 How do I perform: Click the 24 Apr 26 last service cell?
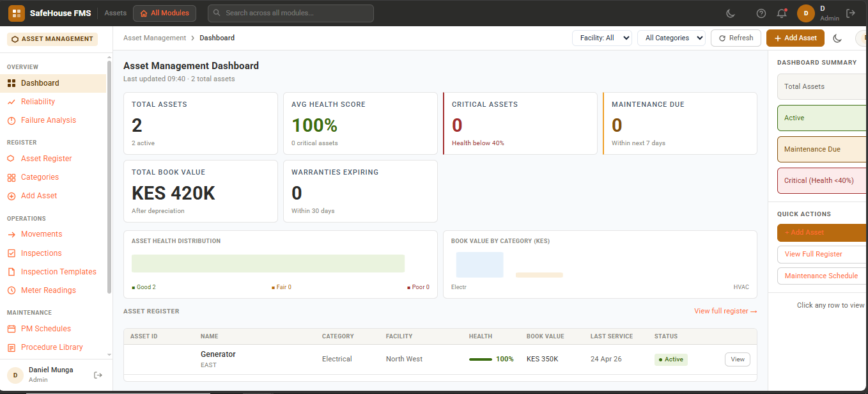point(606,359)
